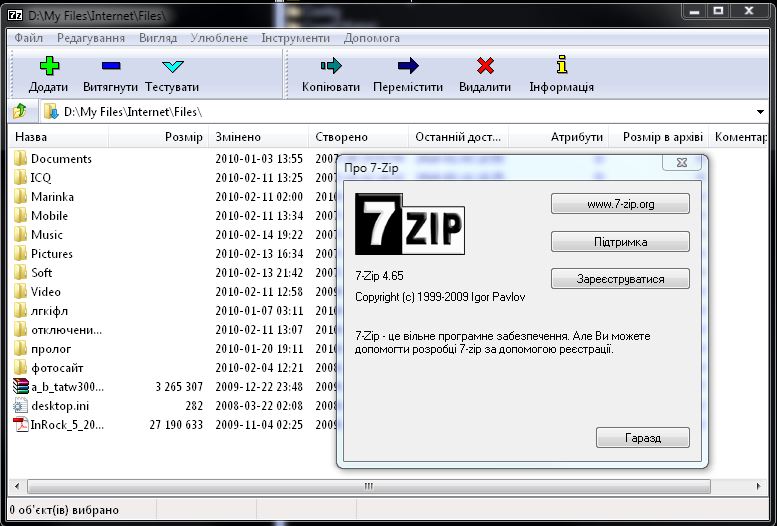The height and width of the screenshot is (526, 777).
Task: Sort by the Змінено column header
Action: (x=259, y=137)
